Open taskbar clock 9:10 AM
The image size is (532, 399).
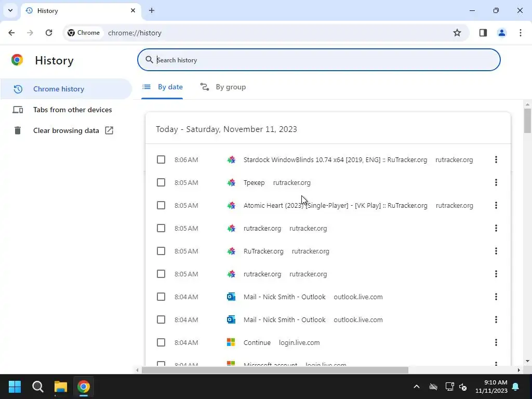tap(491, 387)
